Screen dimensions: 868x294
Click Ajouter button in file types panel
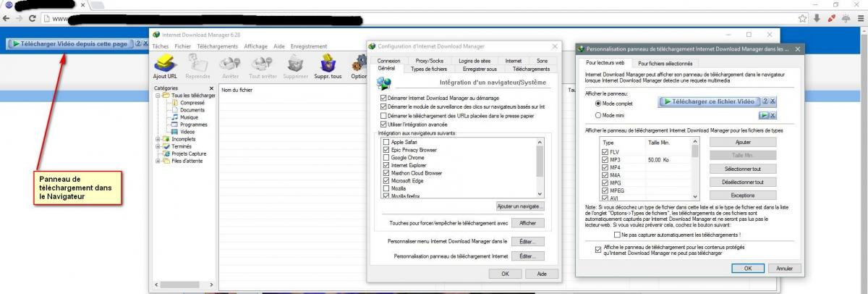click(743, 143)
